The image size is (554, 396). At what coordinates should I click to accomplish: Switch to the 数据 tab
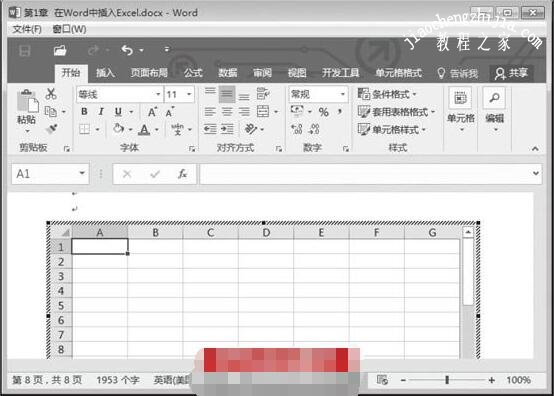coord(228,73)
